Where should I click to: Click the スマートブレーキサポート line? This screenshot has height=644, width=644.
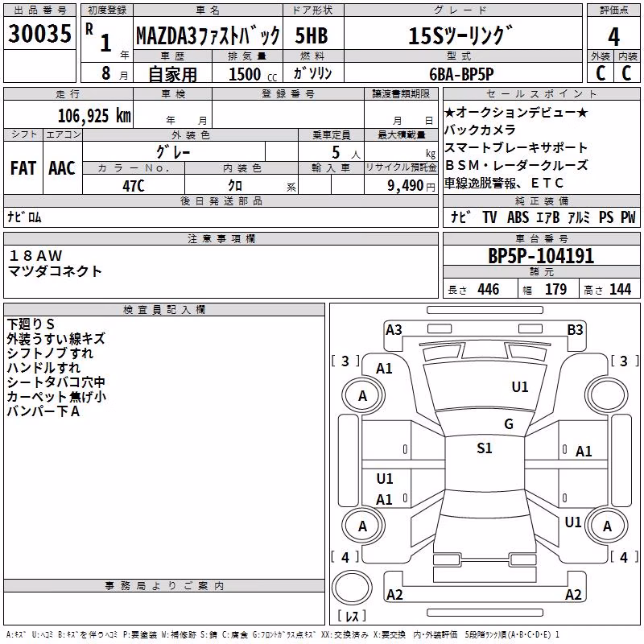(516, 147)
